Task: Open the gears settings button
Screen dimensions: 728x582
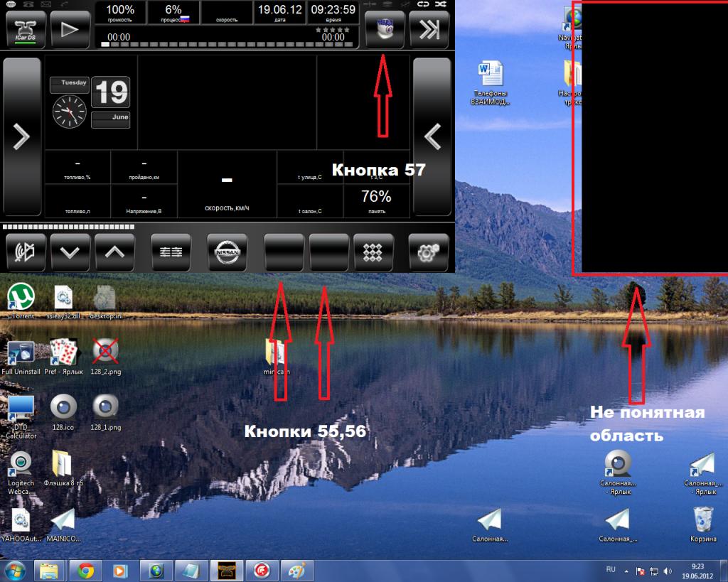Action: point(429,252)
